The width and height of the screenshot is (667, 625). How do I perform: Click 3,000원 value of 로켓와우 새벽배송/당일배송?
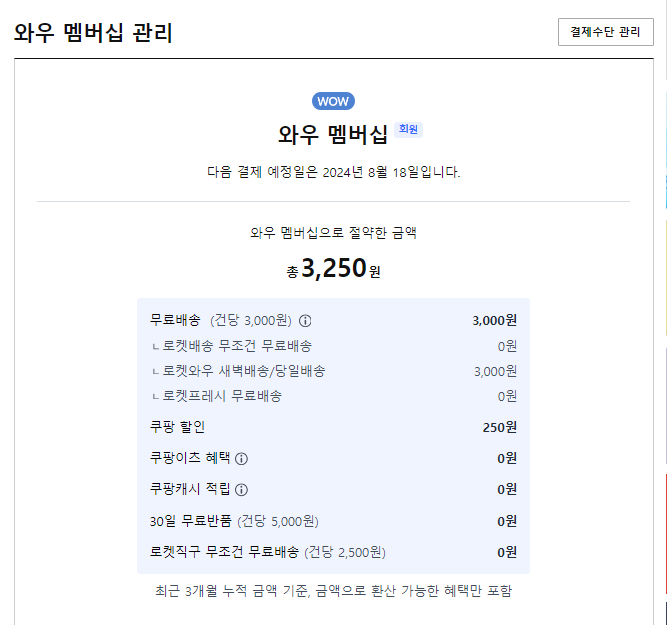click(x=496, y=371)
